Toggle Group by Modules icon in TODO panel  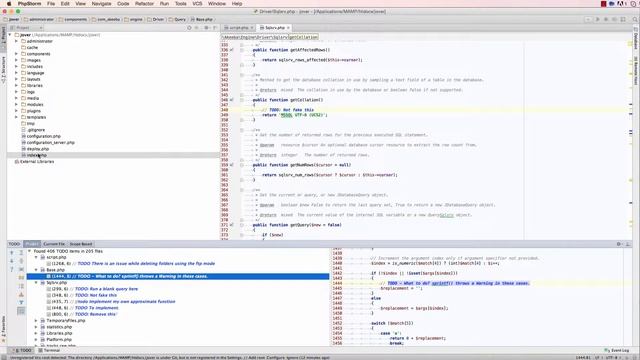pos(21,278)
